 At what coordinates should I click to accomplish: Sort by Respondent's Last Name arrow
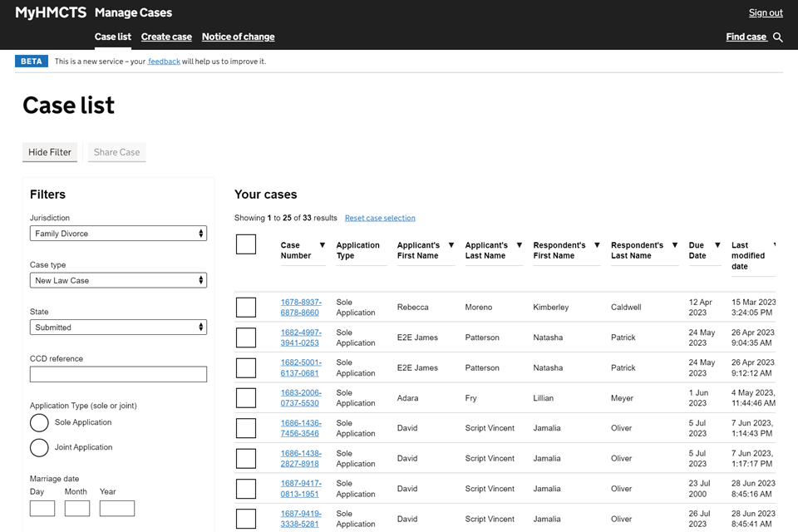pos(675,245)
